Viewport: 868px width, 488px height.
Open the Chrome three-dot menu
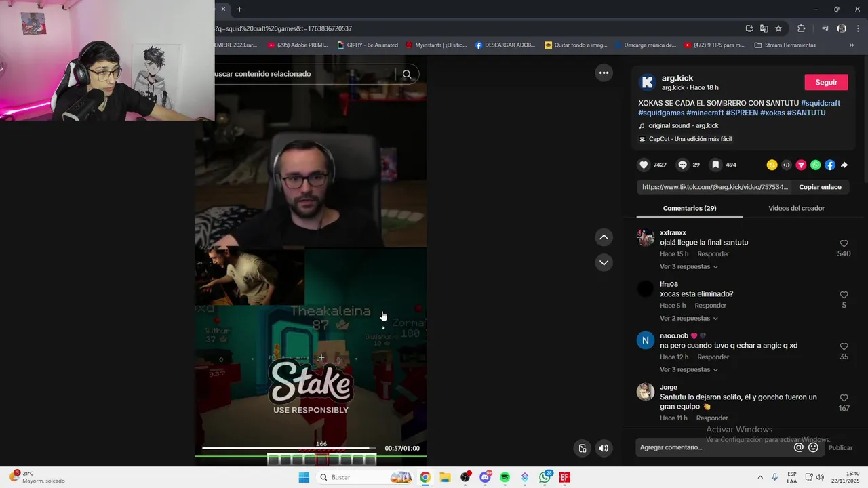[x=858, y=28]
